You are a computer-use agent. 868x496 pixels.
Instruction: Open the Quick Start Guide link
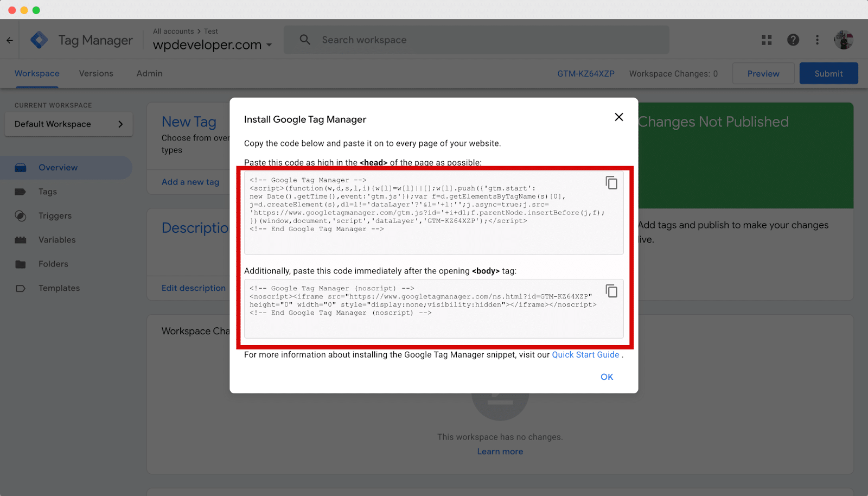[585, 355]
